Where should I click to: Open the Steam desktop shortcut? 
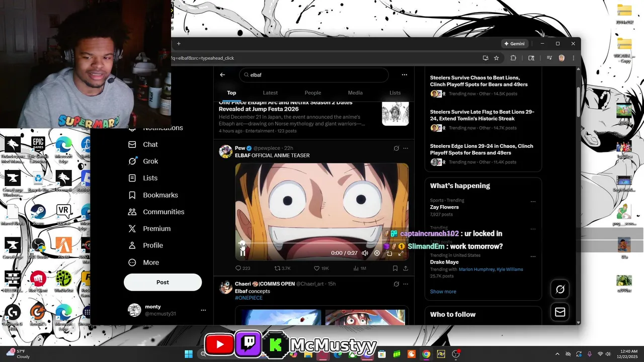(38, 214)
